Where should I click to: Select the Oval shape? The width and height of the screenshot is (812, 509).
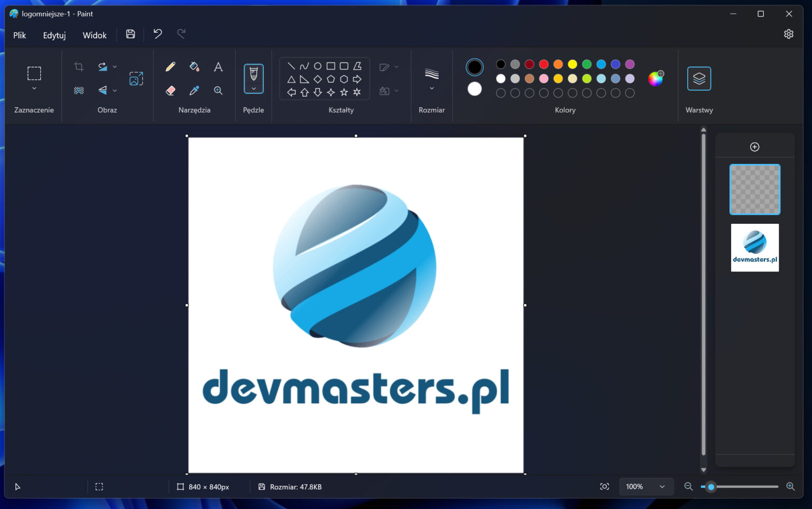tap(318, 66)
